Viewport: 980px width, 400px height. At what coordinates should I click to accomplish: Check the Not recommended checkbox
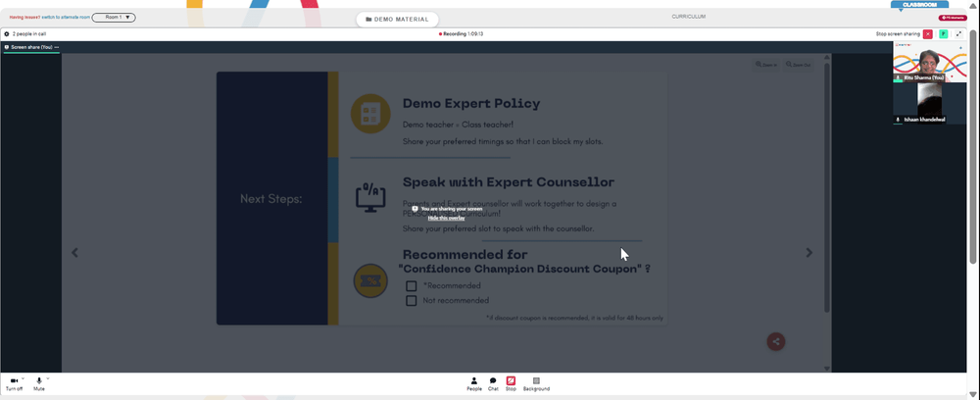tap(412, 301)
